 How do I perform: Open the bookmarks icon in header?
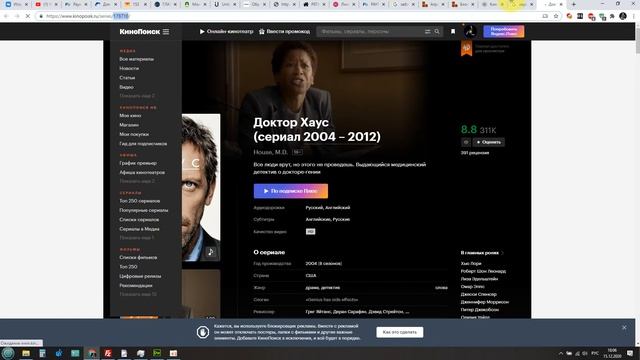453,31
